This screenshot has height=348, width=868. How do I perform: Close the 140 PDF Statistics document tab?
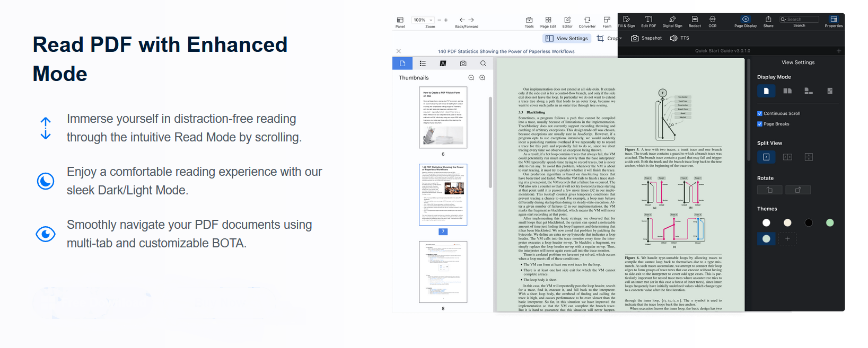[399, 51]
